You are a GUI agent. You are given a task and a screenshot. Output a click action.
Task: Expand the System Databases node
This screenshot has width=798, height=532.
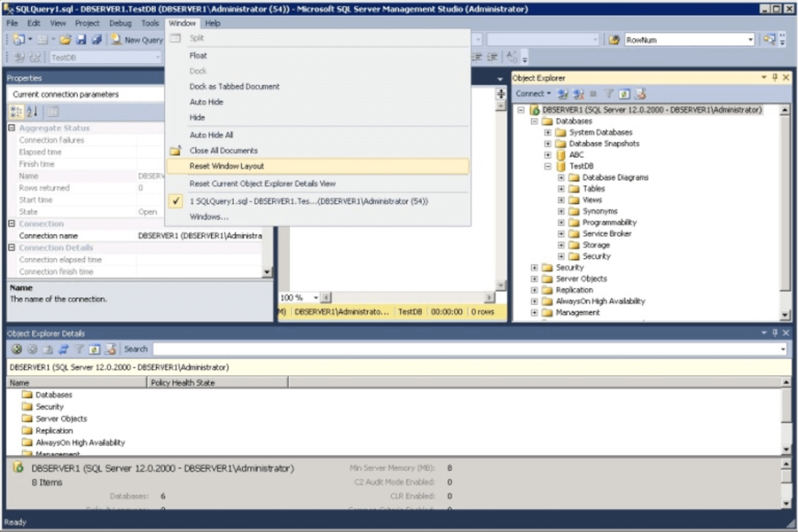coord(548,132)
